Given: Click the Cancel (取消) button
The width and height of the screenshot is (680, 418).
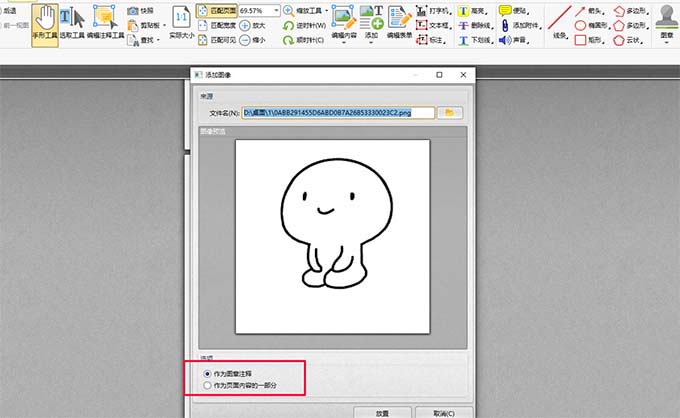Looking at the screenshot, I should 439,411.
